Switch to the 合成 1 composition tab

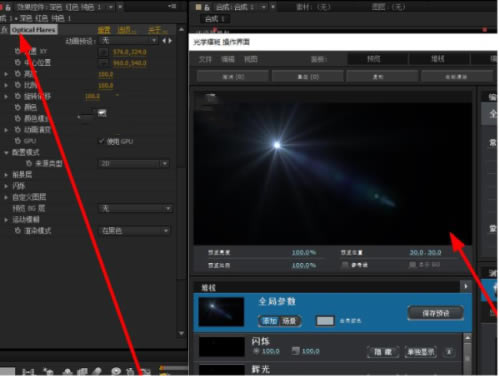click(x=215, y=19)
